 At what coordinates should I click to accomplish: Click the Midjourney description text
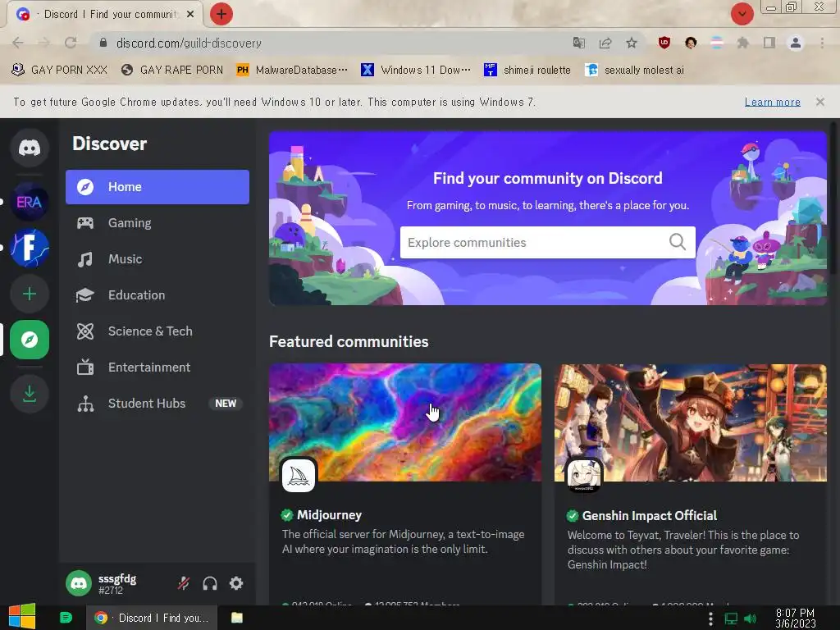[x=404, y=541]
